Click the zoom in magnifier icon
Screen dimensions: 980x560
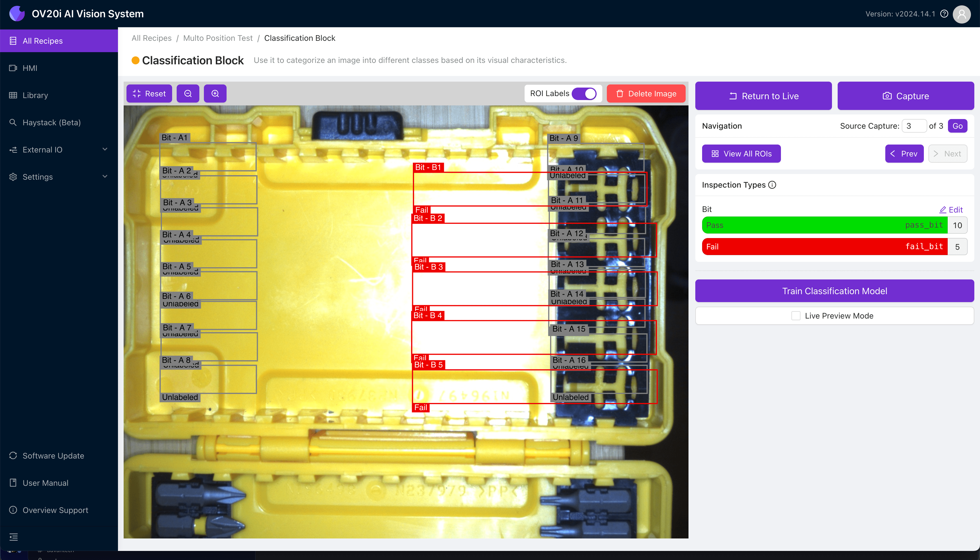click(x=215, y=94)
